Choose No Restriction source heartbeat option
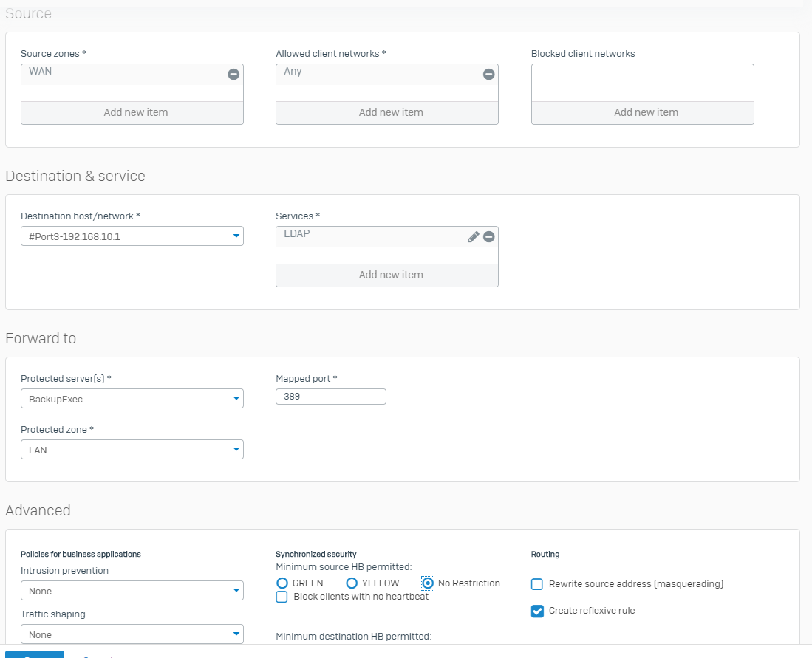The height and width of the screenshot is (658, 812). coord(428,583)
